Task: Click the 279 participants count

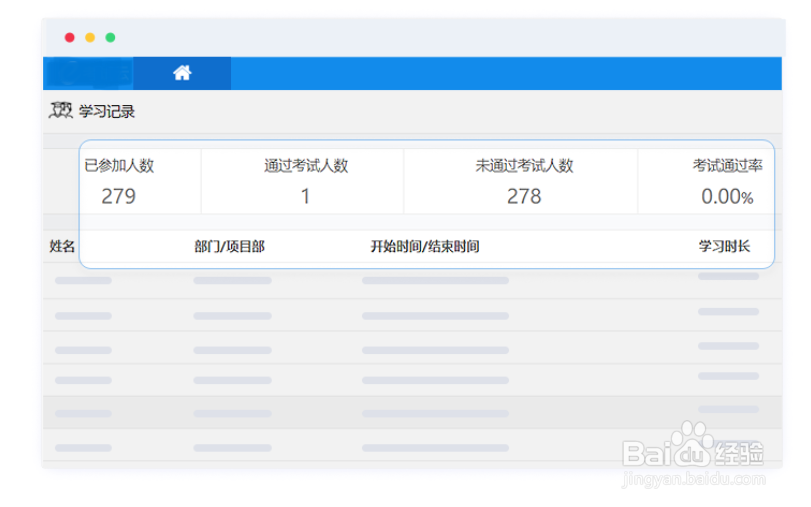Action: tap(118, 197)
